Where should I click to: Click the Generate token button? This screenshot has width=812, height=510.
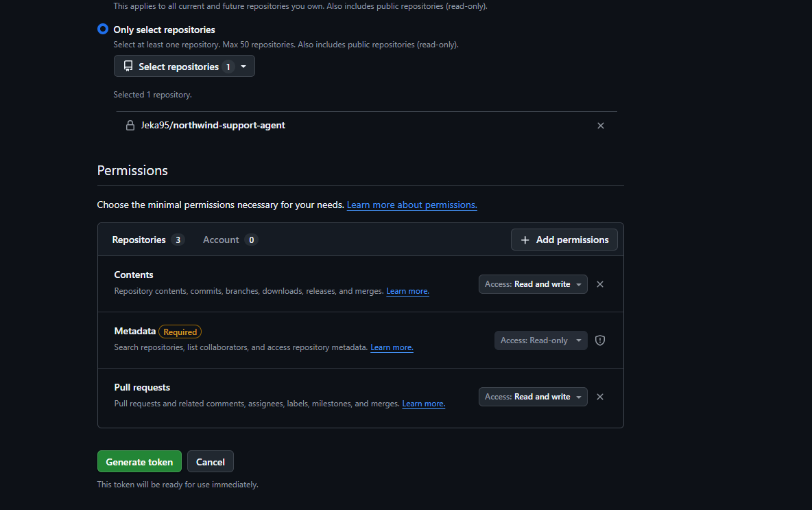(x=139, y=461)
